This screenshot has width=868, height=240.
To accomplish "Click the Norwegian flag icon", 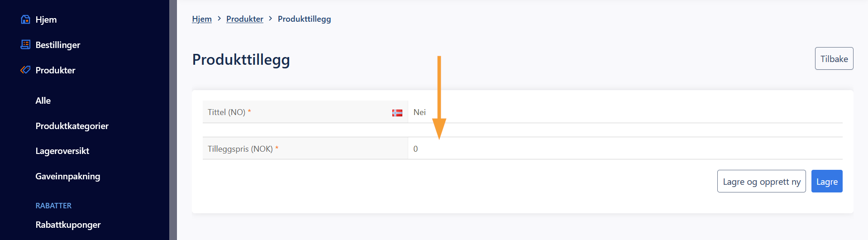I will point(397,113).
